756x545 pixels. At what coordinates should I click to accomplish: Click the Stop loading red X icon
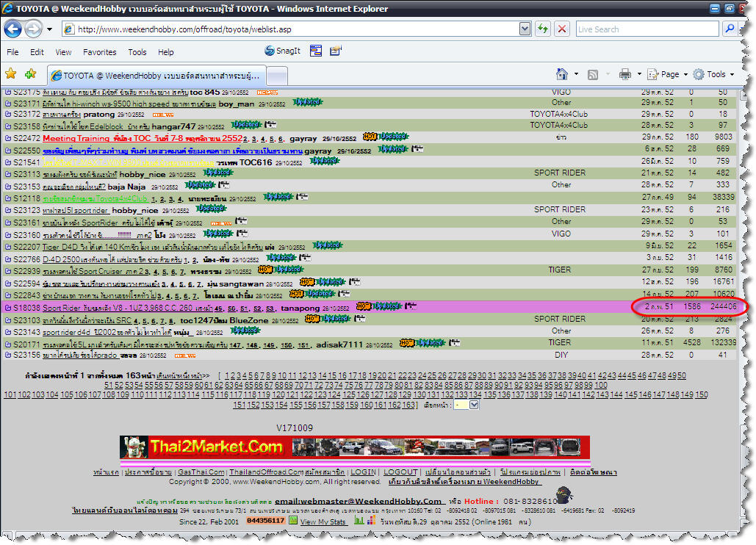[x=562, y=29]
